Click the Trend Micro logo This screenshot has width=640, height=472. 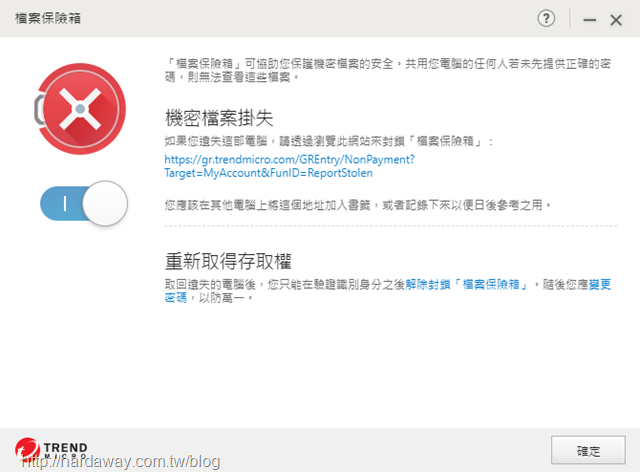(x=51, y=450)
